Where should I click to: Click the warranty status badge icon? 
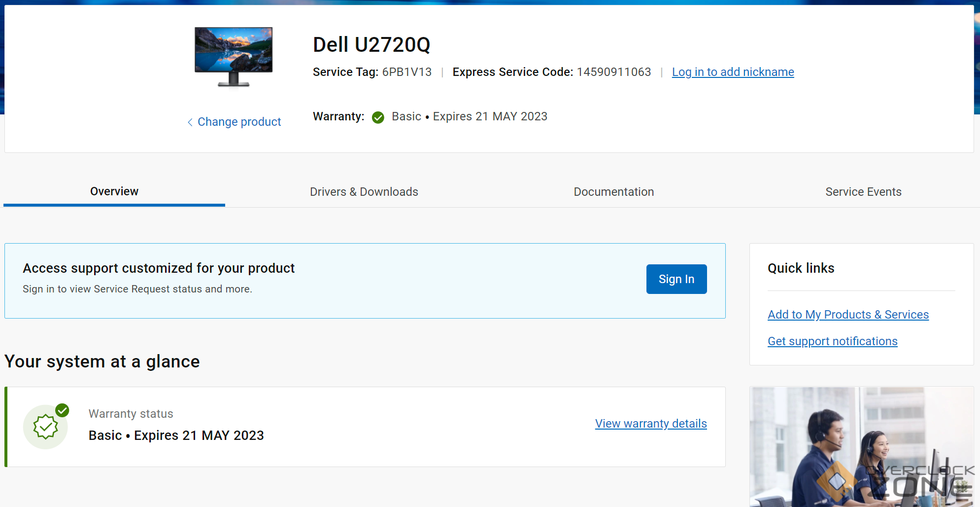pyautogui.click(x=46, y=427)
